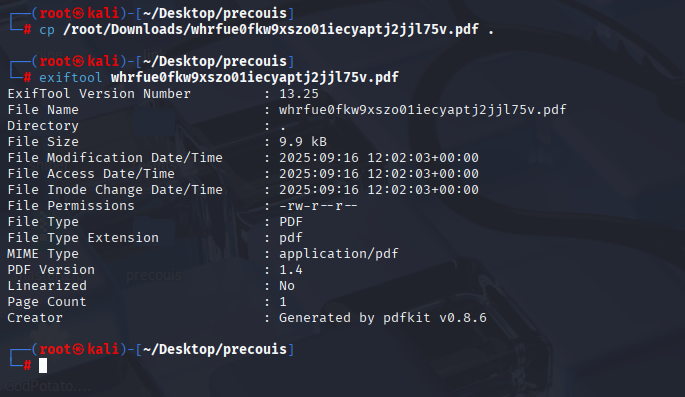Click the File Size value 9.9 kB
Viewport: 685px width, 397px height.
coord(303,142)
